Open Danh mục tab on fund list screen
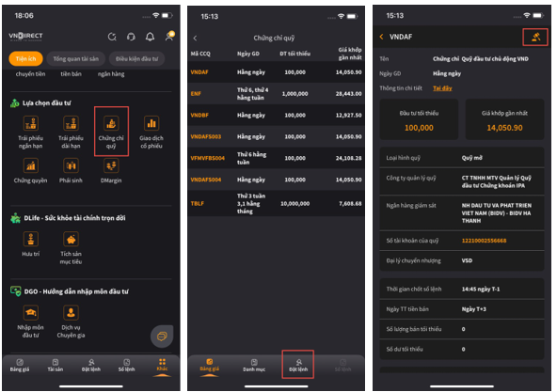557x392 pixels. pos(254,366)
